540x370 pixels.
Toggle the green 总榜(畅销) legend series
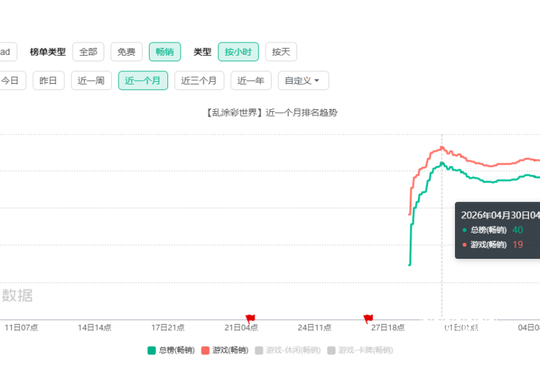pyautogui.click(x=171, y=350)
